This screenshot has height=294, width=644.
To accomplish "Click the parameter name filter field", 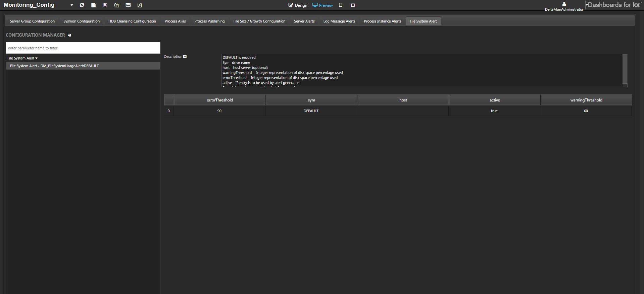I will click(x=83, y=48).
